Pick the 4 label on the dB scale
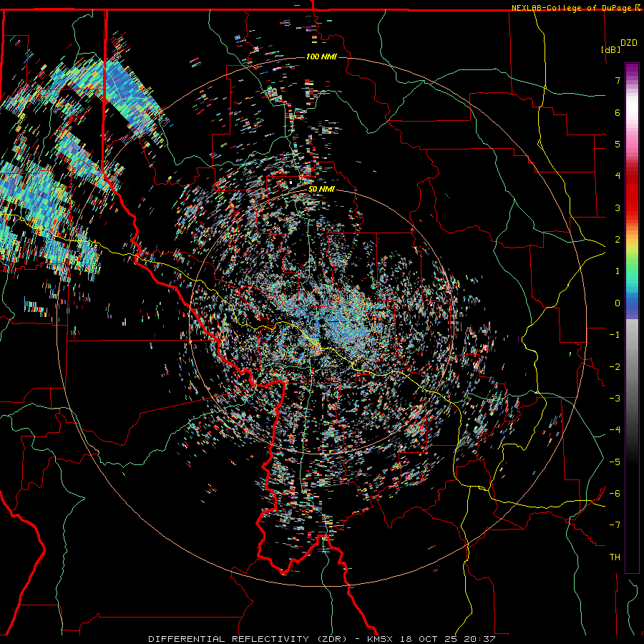This screenshot has width=644, height=644. tap(618, 176)
